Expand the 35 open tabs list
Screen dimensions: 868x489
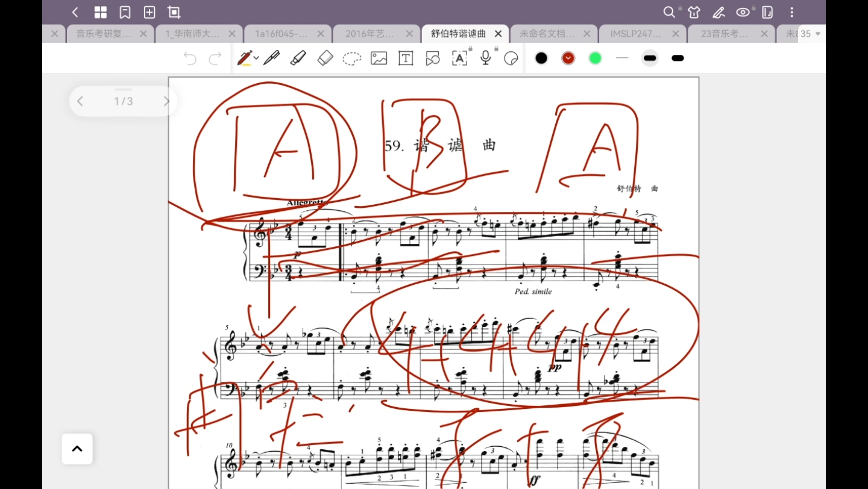(811, 34)
